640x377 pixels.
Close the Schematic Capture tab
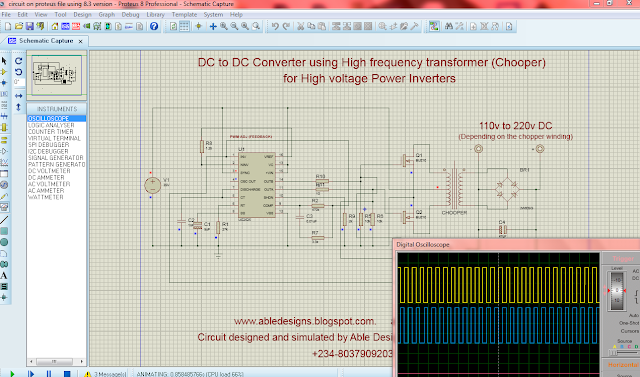click(x=80, y=41)
